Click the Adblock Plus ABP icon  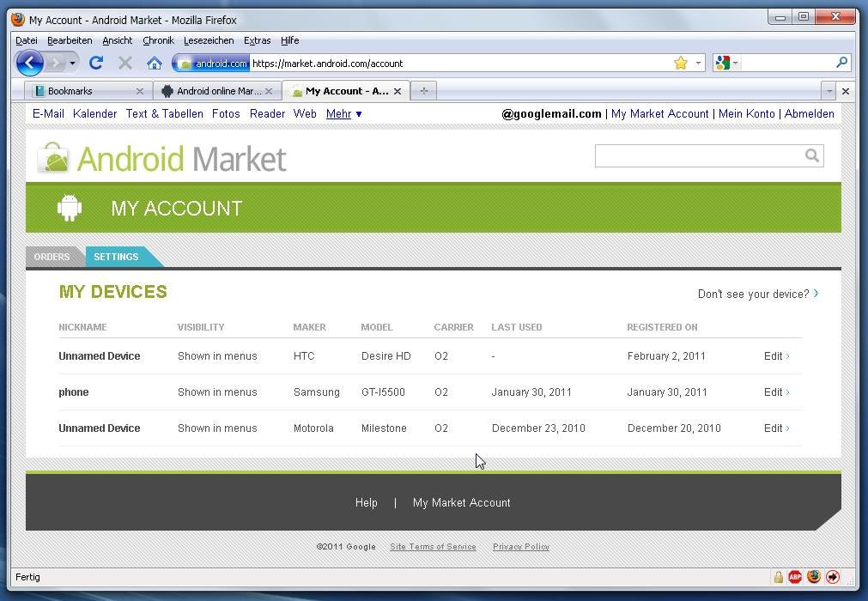[x=795, y=577]
